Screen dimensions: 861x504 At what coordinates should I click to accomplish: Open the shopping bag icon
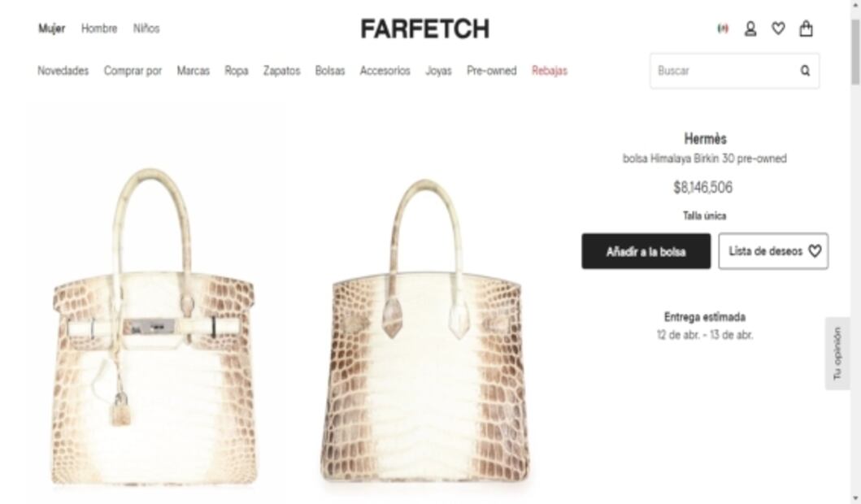pyautogui.click(x=806, y=28)
